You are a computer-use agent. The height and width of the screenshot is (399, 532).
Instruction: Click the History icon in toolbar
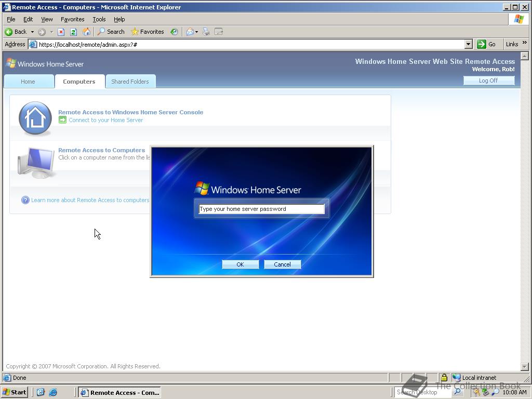tap(174, 32)
